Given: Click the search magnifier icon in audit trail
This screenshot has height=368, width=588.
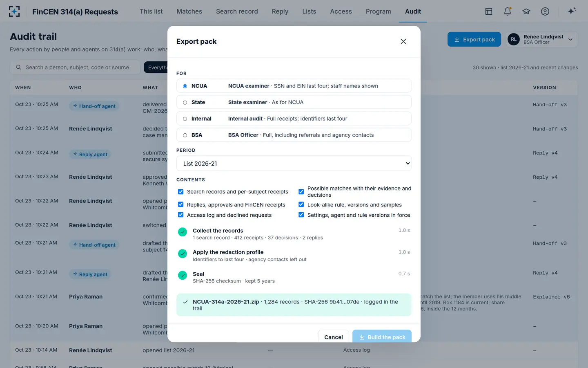Looking at the screenshot, I should [x=18, y=67].
